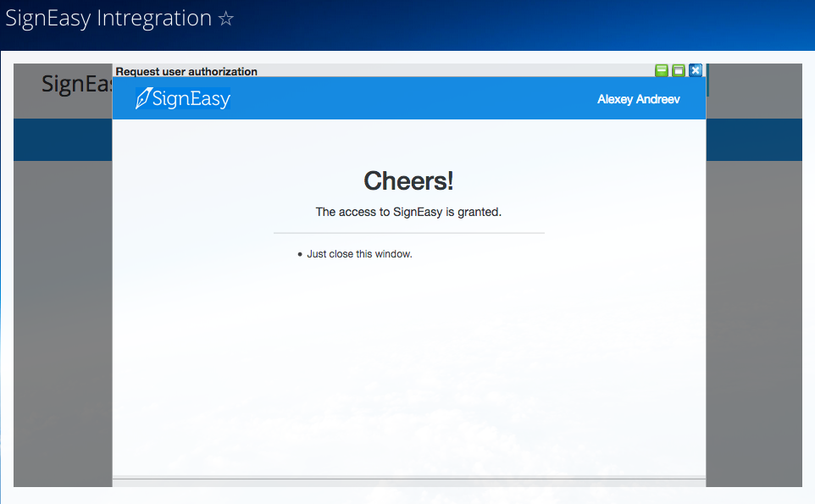815x504 pixels.
Task: Maximize the Request user authorization dialog
Action: coord(679,70)
